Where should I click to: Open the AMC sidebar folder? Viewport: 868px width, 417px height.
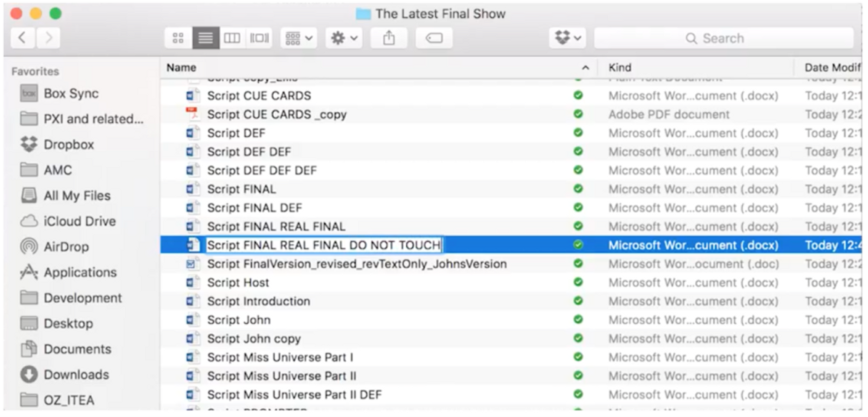46,170
